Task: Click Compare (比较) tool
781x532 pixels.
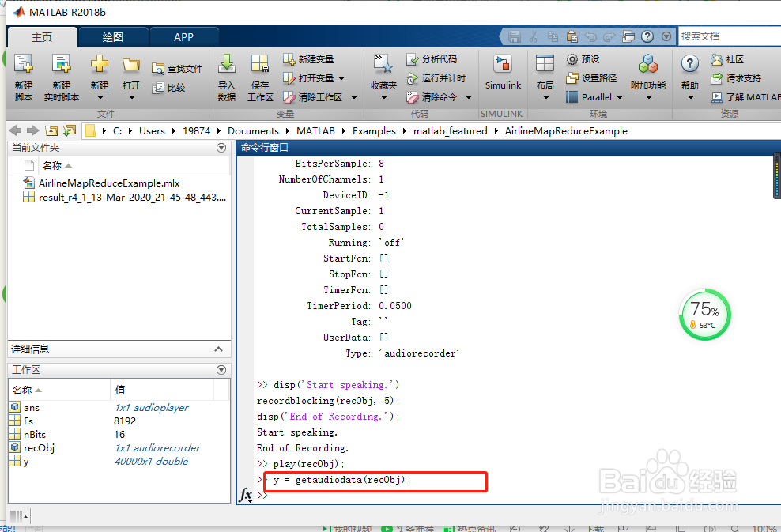Action: [168, 88]
